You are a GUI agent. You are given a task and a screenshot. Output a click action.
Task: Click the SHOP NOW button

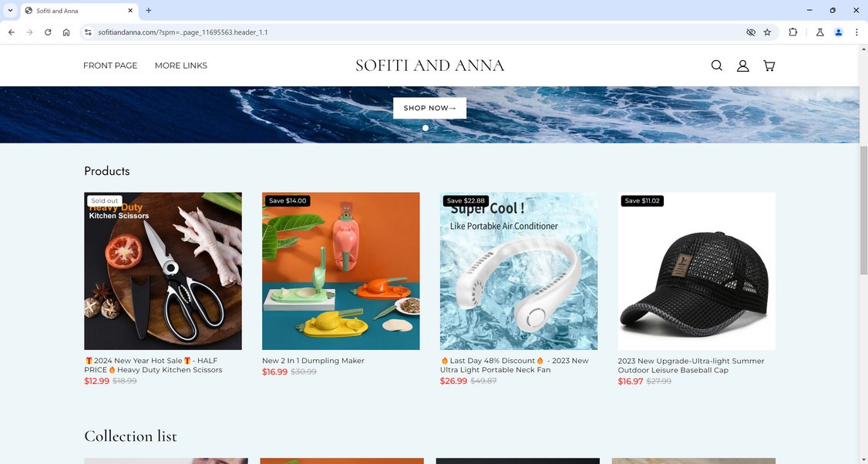pos(429,108)
